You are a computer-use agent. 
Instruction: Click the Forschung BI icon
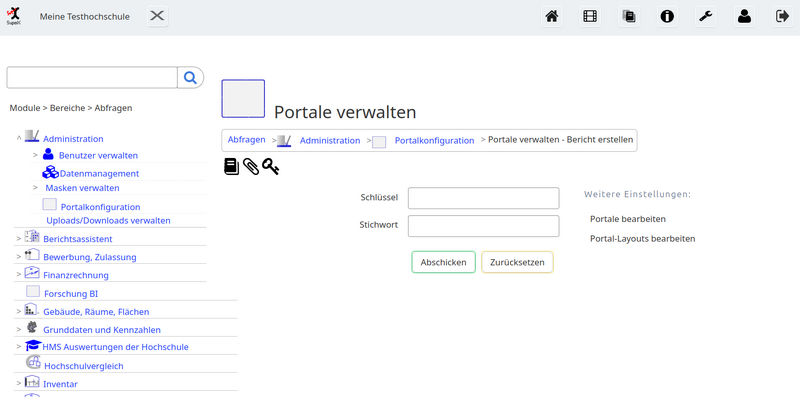click(33, 291)
